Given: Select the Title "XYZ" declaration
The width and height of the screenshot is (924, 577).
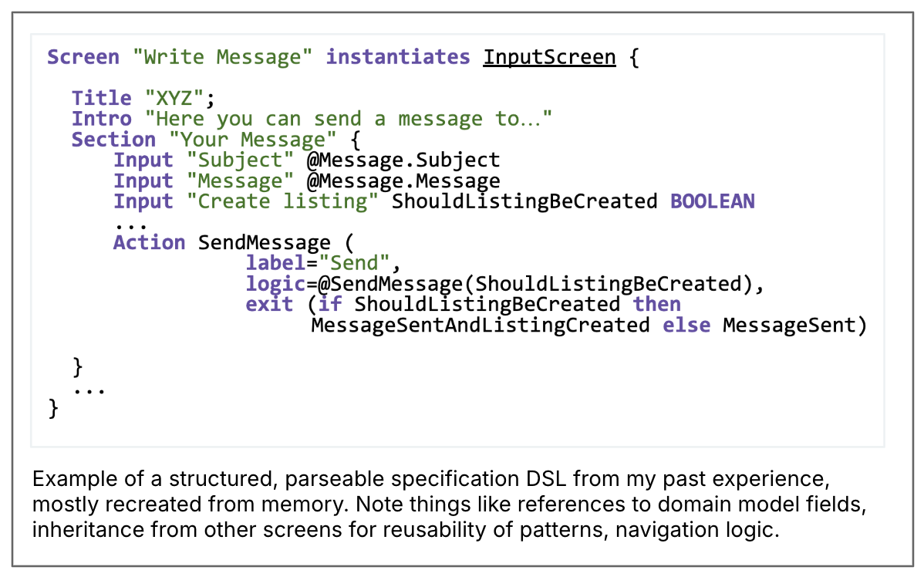Looking at the screenshot, I should 141,97.
